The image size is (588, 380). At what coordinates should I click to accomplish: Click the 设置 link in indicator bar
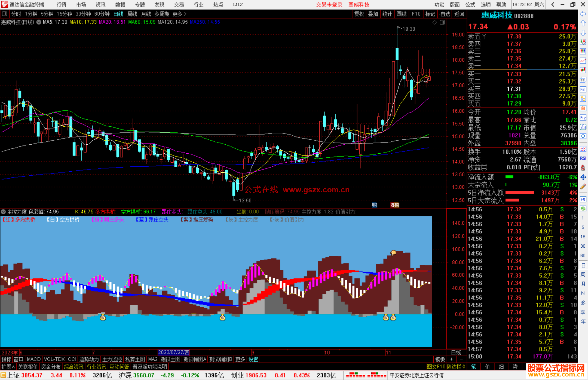pyautogui.click(x=253, y=359)
